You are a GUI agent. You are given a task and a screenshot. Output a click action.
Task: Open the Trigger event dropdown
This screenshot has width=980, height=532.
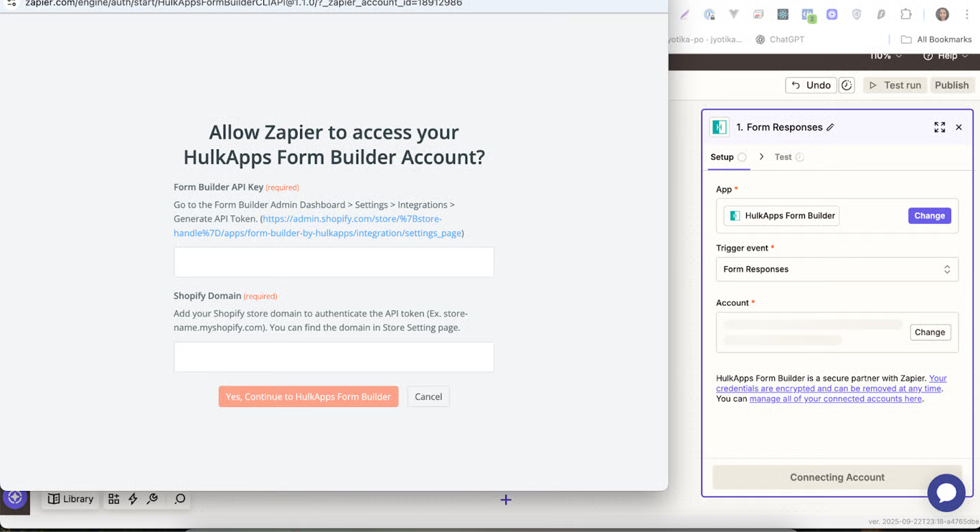pyautogui.click(x=837, y=269)
